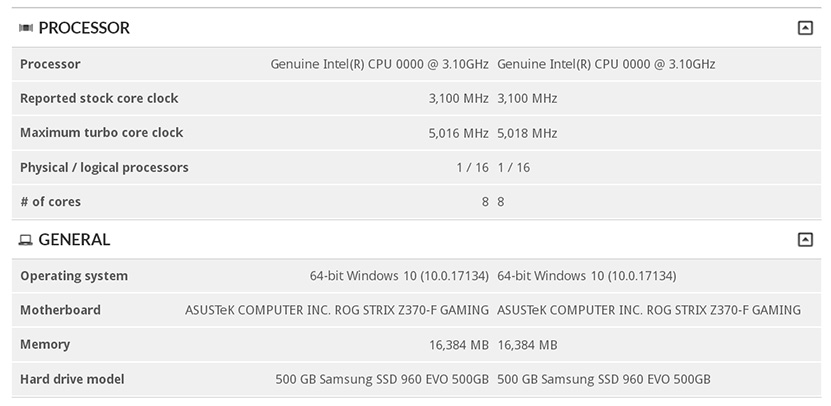The height and width of the screenshot is (406, 831).
Task: Click the 5,018 MHz turbo clock value
Action: pyautogui.click(x=527, y=133)
